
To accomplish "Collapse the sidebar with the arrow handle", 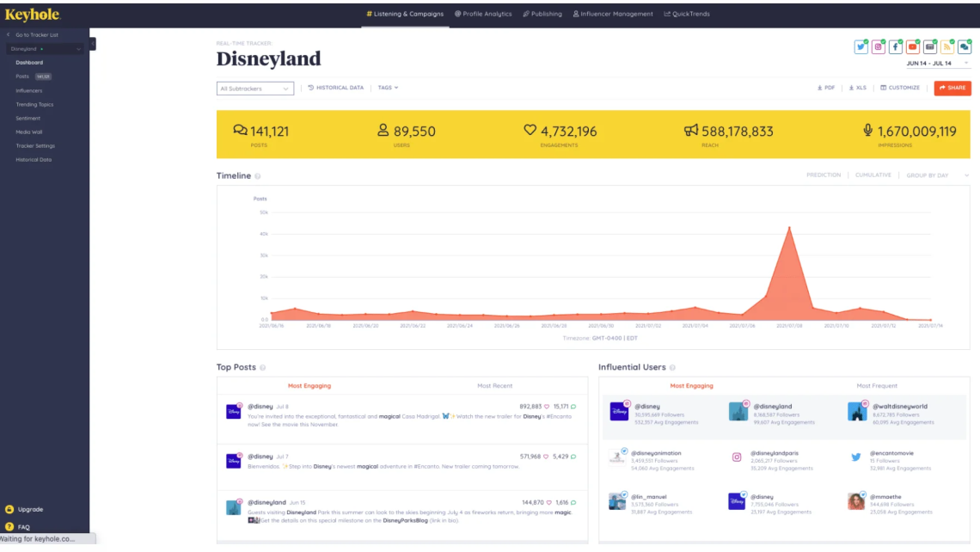I will coord(93,44).
